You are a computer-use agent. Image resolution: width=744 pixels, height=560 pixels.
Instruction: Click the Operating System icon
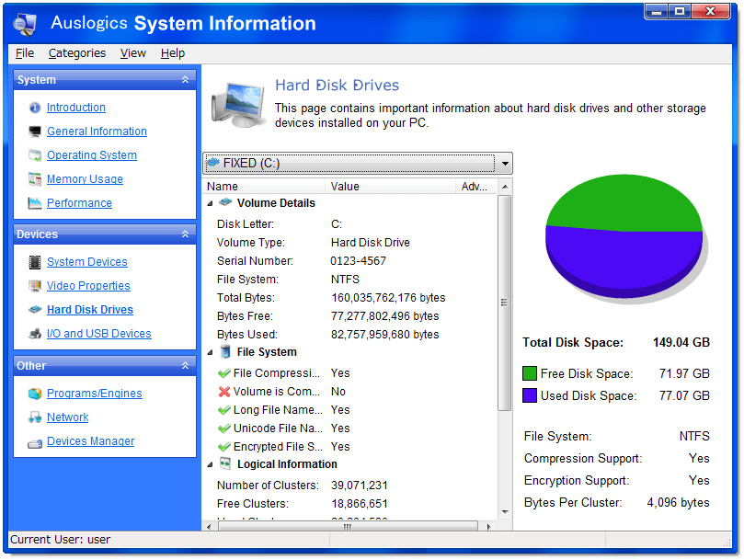pos(35,155)
